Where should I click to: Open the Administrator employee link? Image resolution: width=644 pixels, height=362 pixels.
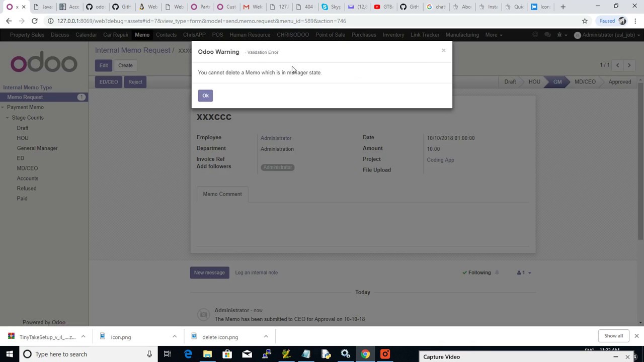[276, 138]
